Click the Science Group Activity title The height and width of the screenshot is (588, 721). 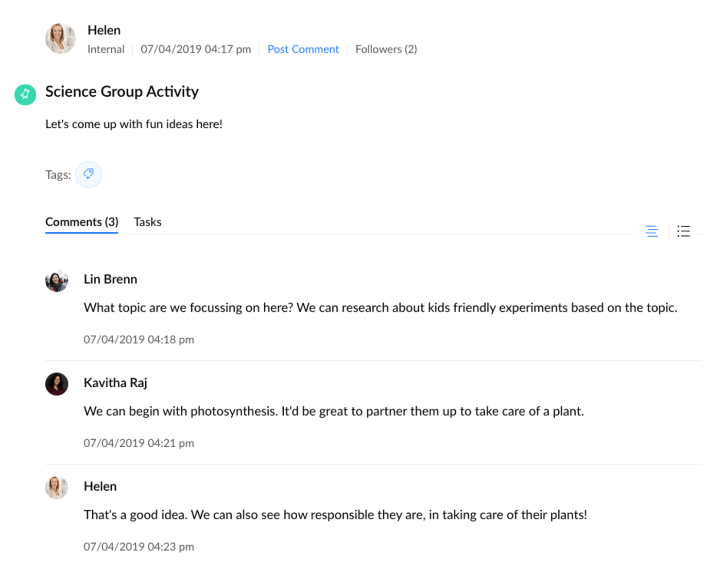pos(122,92)
